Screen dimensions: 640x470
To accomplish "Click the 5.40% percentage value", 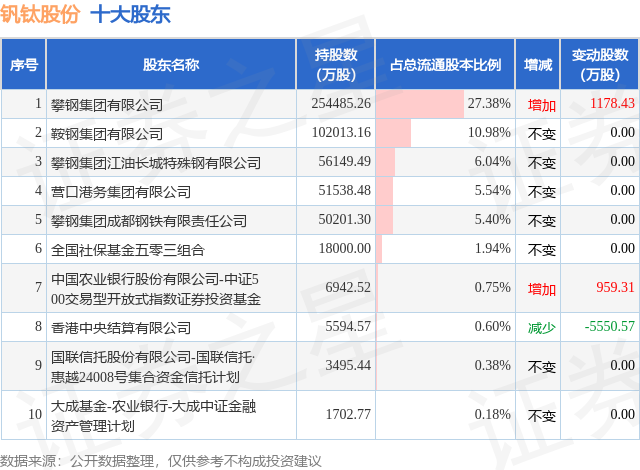I will tap(492, 219).
